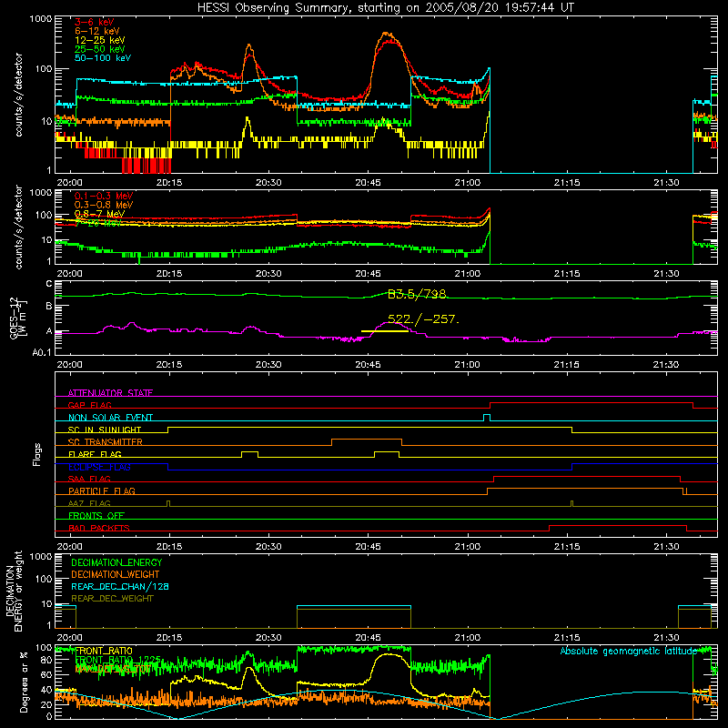Screen dimensions: 728x728
Task: Click the green 25-50 keV legend label
Action: pyautogui.click(x=100, y=49)
